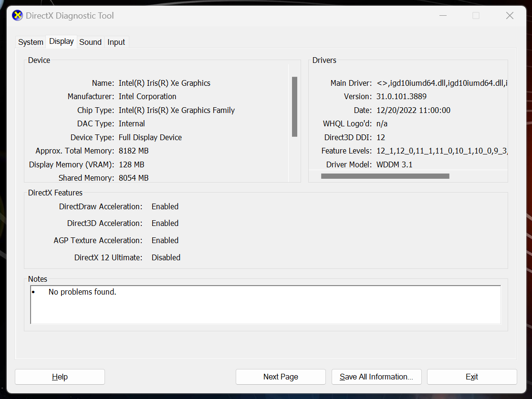This screenshot has width=532, height=399.
Task: Click the maximize window button
Action: (x=476, y=16)
